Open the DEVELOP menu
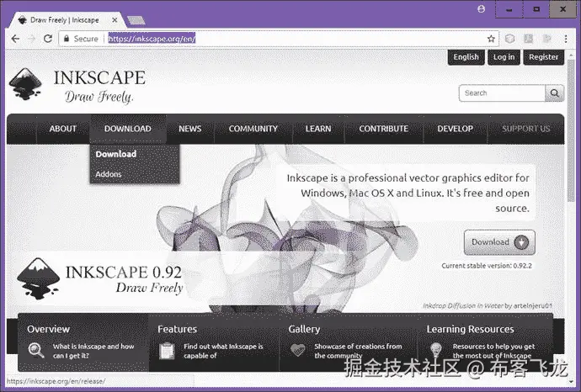The height and width of the screenshot is (392, 581). pyautogui.click(x=455, y=129)
